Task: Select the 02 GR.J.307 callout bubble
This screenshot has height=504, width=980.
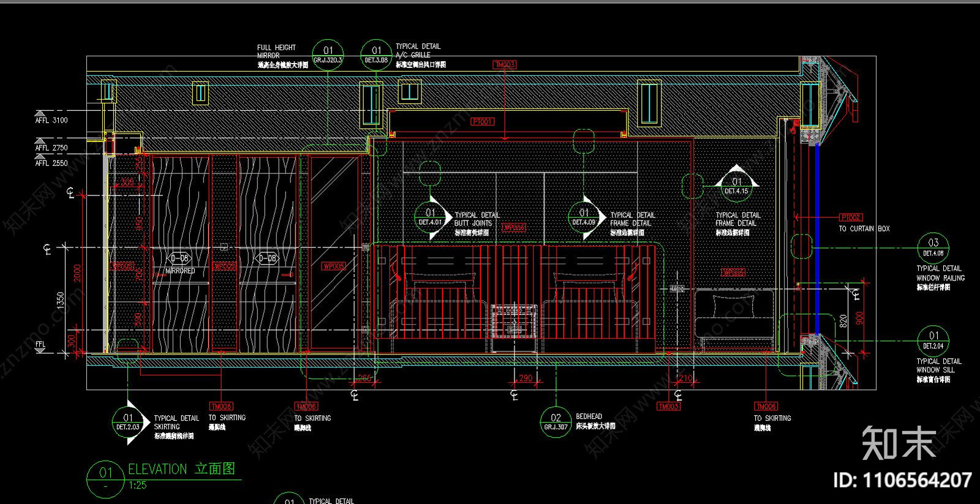Action: (556, 422)
